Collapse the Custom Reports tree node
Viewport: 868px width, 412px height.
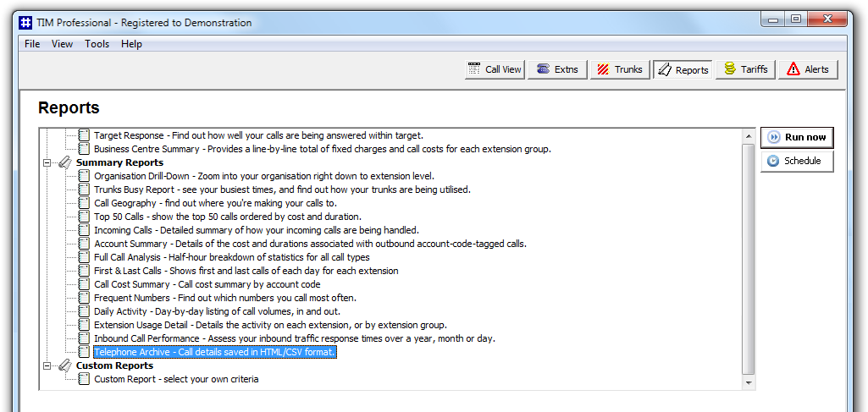[x=47, y=365]
